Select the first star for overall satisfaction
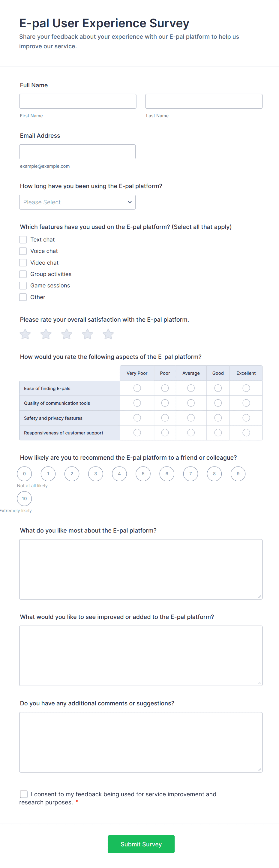This screenshot has width=279, height=868. [x=25, y=334]
